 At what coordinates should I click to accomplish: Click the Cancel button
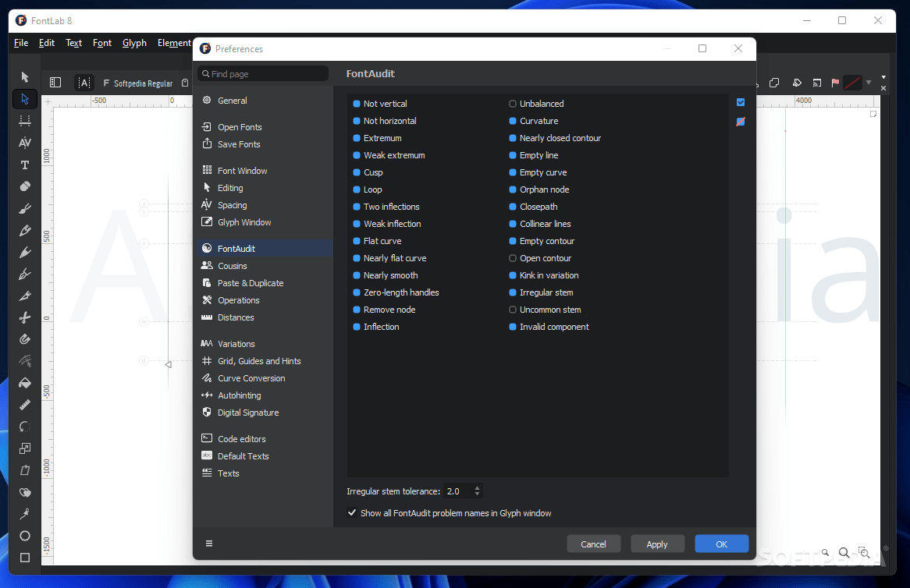coord(593,544)
